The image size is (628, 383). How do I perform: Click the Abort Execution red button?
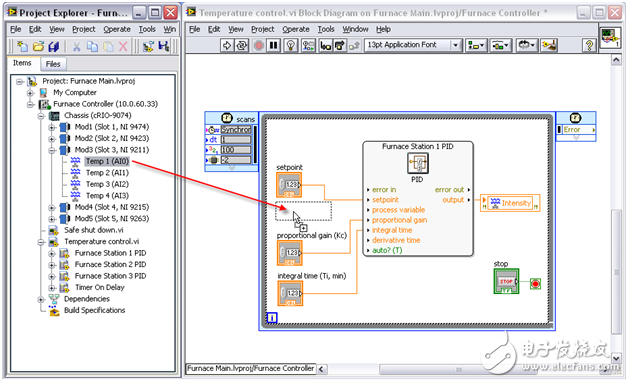coord(259,45)
